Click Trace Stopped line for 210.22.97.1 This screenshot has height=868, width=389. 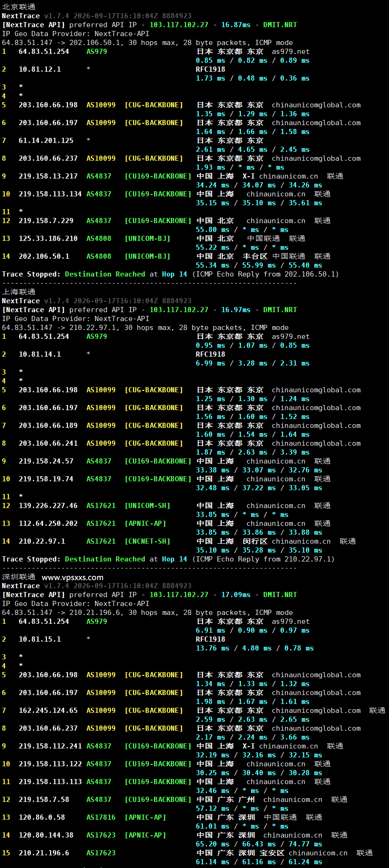(168, 559)
